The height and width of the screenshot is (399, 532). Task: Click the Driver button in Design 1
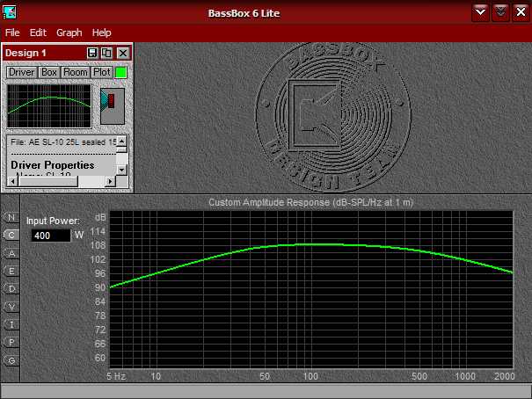pyautogui.click(x=21, y=72)
